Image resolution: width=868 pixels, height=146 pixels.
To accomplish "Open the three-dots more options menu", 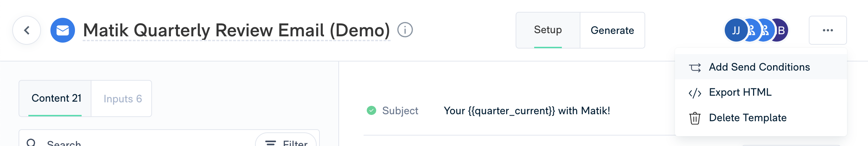I will tap(828, 30).
